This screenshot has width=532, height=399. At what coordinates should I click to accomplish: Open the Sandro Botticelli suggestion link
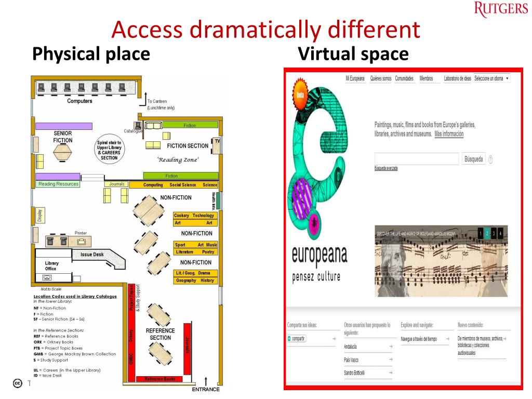pyautogui.click(x=354, y=373)
